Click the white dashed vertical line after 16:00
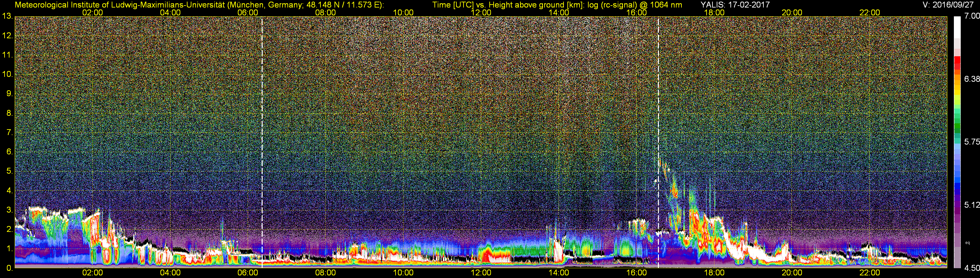 tap(658, 142)
